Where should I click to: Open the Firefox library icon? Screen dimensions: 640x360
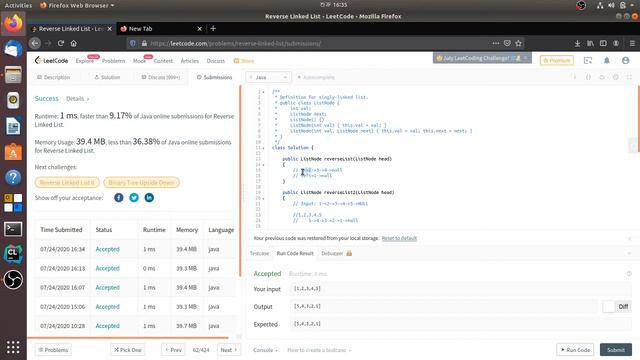pos(590,43)
